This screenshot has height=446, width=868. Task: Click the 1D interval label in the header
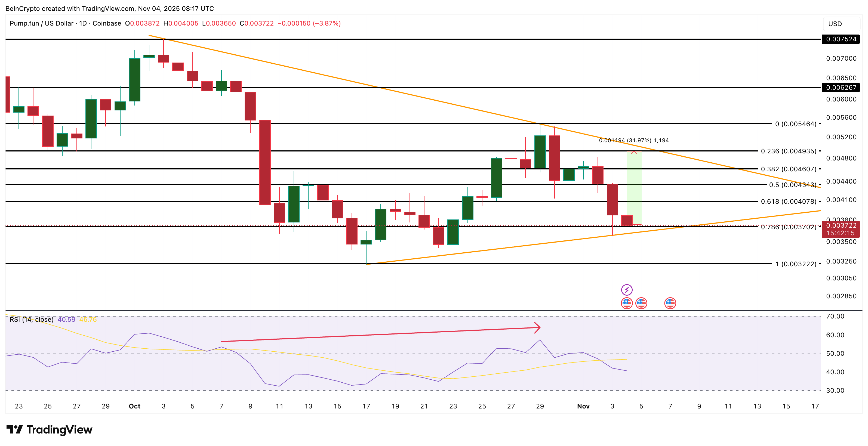[x=83, y=23]
